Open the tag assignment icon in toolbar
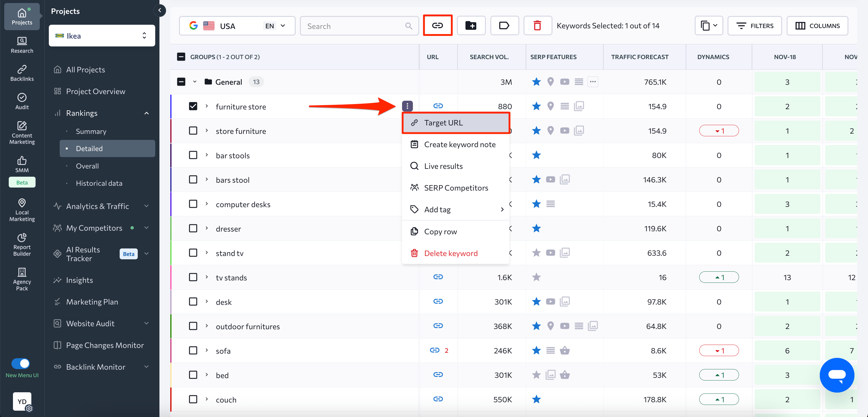The width and height of the screenshot is (868, 417). 505,25
